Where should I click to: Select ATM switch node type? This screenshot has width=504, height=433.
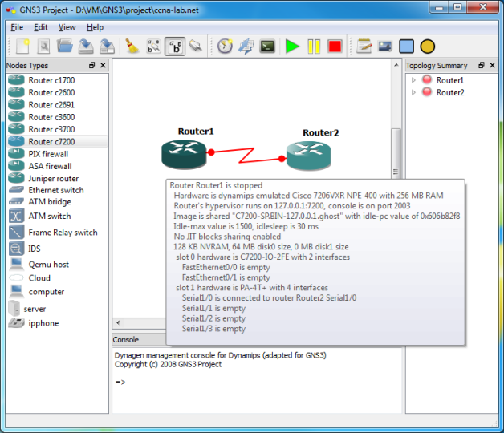coord(57,216)
